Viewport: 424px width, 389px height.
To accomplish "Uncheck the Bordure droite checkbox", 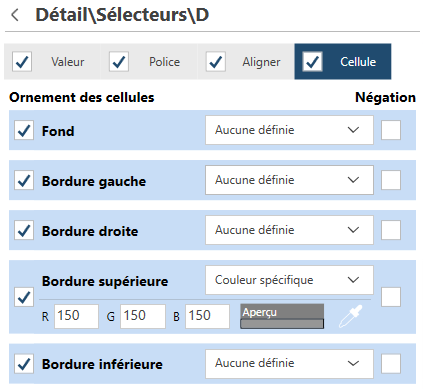I will tap(24, 230).
